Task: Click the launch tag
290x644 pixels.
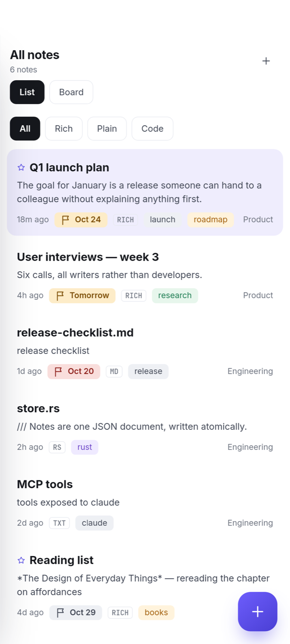Action: (x=162, y=220)
